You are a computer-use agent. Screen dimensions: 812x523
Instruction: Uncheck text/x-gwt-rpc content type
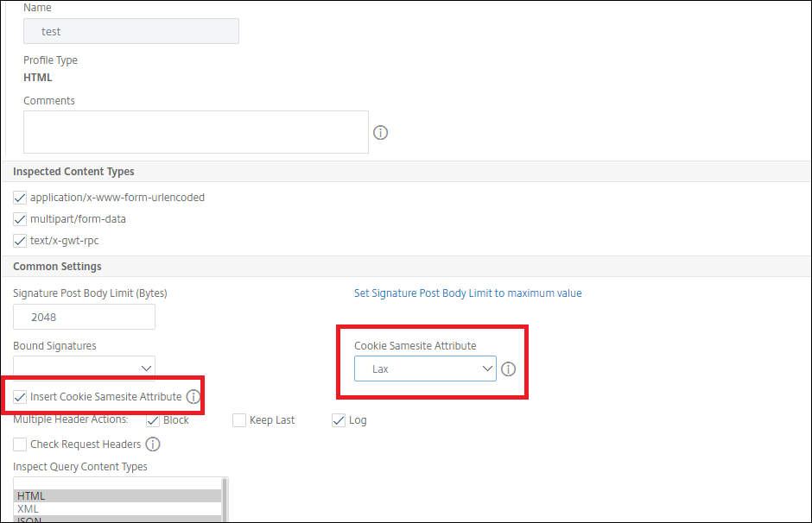point(20,241)
